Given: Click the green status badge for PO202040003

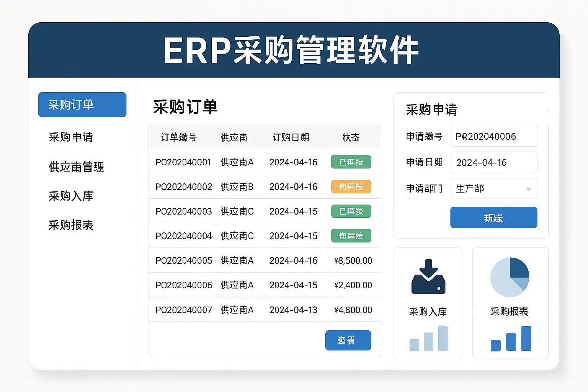Looking at the screenshot, I should click(x=351, y=211).
